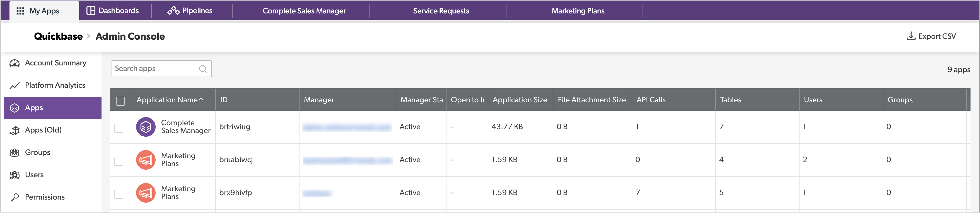
Task: Click the Groups column header
Action: coord(925,100)
